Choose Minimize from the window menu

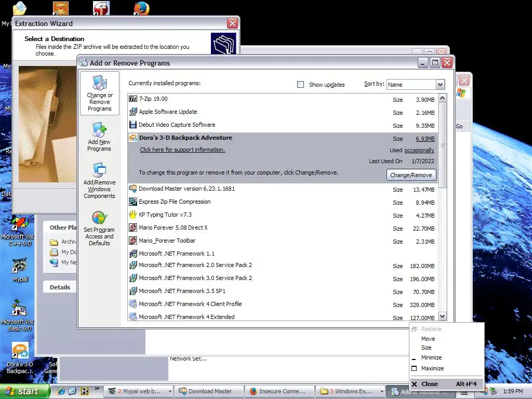432,357
